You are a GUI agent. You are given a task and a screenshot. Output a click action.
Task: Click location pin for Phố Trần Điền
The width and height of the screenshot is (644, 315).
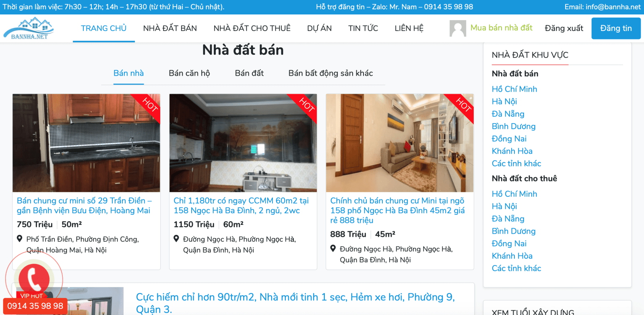(19, 239)
